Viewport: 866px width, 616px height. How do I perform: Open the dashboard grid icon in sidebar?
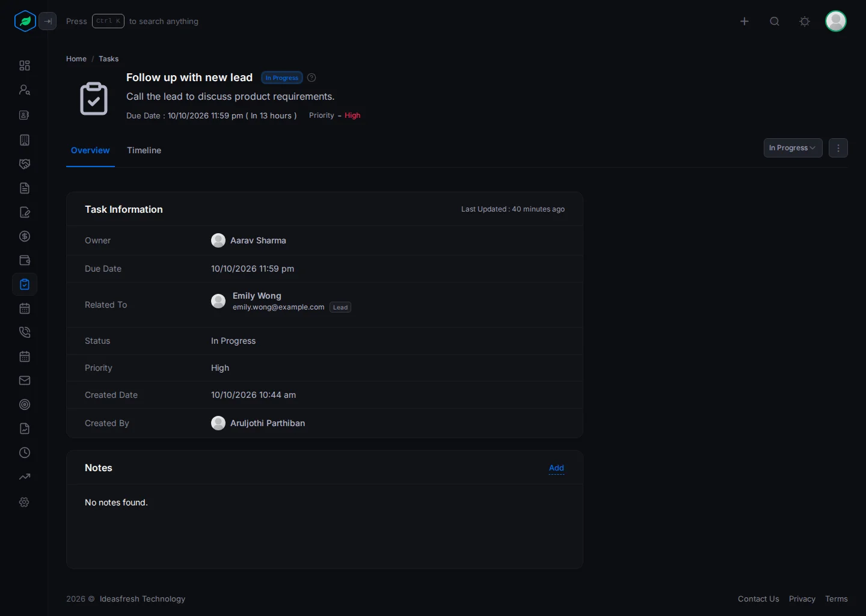point(25,66)
